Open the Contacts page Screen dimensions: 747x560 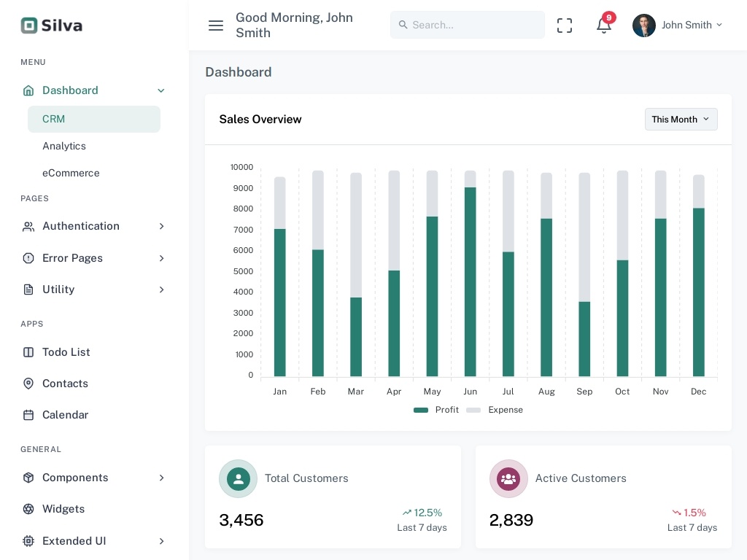click(65, 384)
